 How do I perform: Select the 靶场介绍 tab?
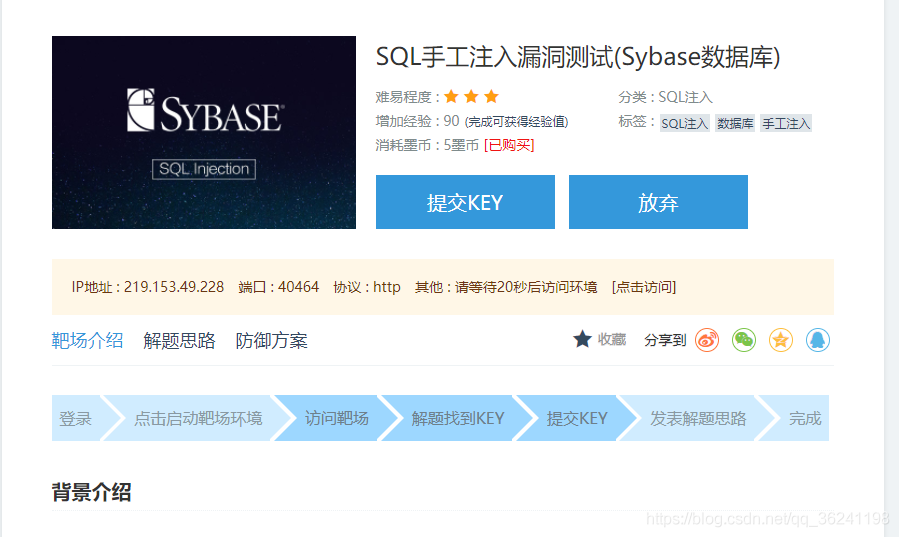(87, 340)
